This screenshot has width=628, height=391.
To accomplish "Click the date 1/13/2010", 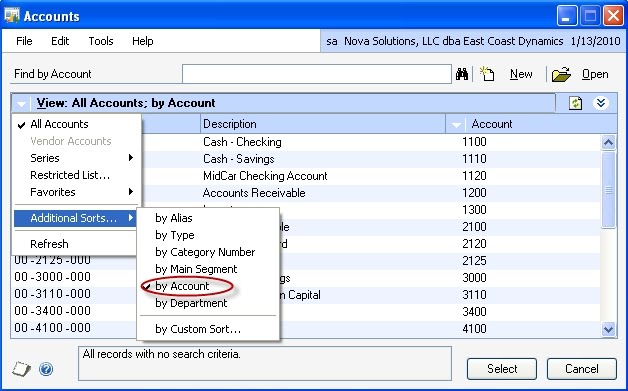I will coord(596,41).
